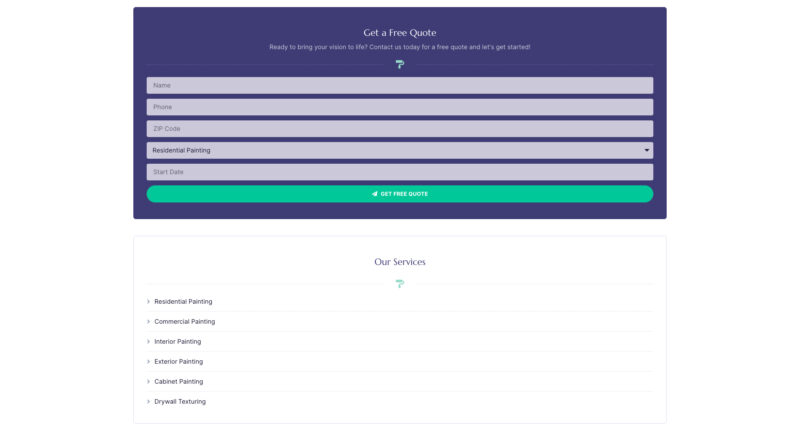Click the chevron arrow next to Cabinet Painting

click(x=148, y=381)
